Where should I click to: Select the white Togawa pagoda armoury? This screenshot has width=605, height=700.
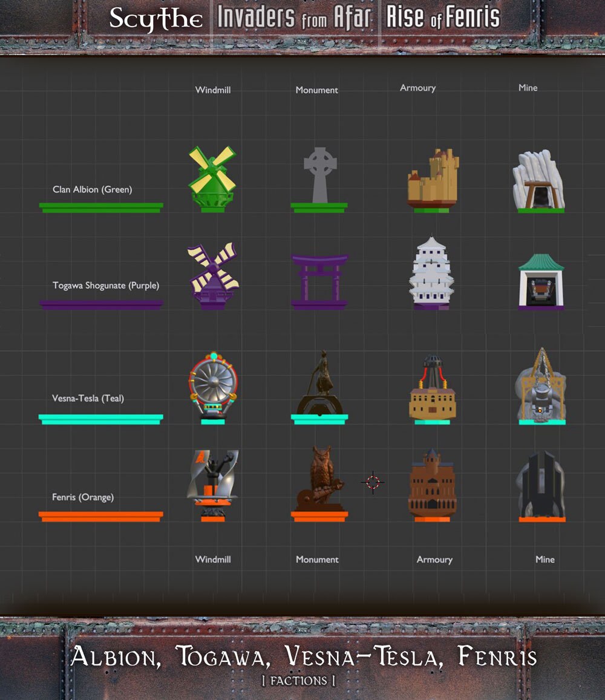click(x=431, y=273)
